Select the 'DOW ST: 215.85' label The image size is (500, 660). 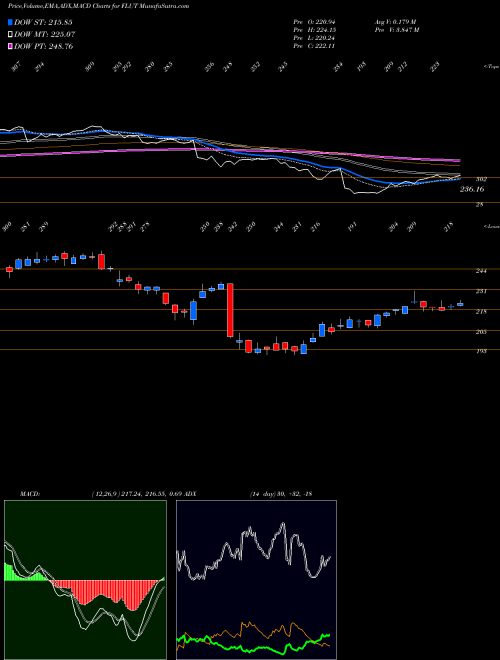[43, 22]
